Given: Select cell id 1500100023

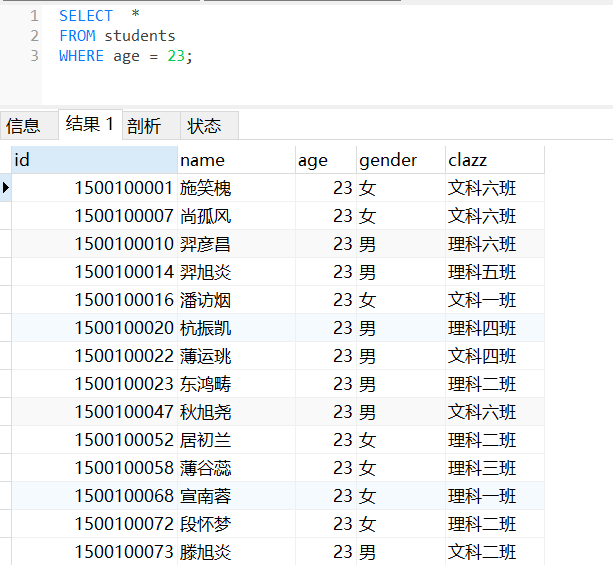Looking at the screenshot, I should [x=95, y=384].
